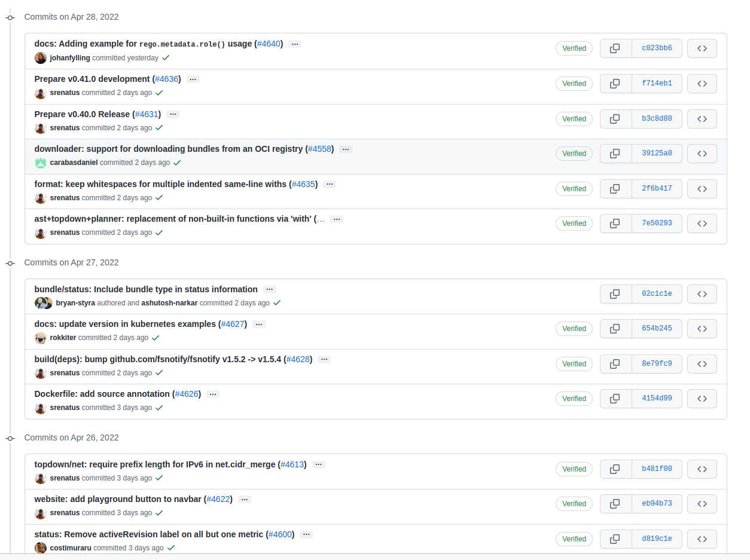
Task: Open commit f714eb1 via its SHA link
Action: pyautogui.click(x=657, y=84)
